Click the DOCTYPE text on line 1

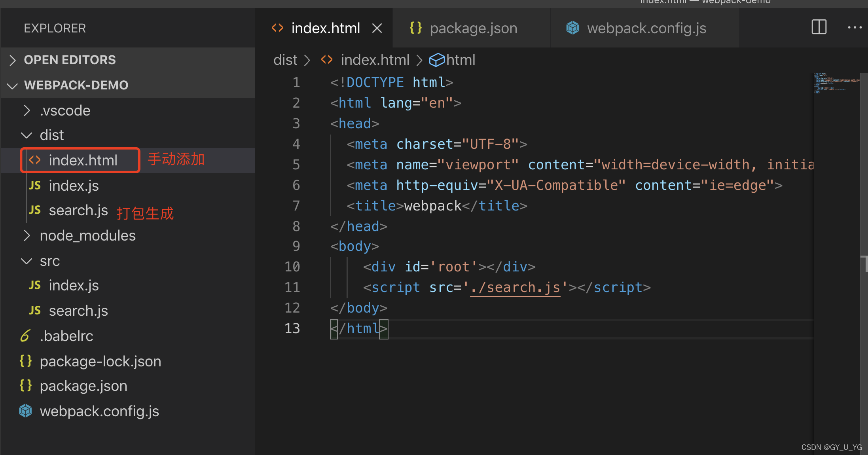375,82
